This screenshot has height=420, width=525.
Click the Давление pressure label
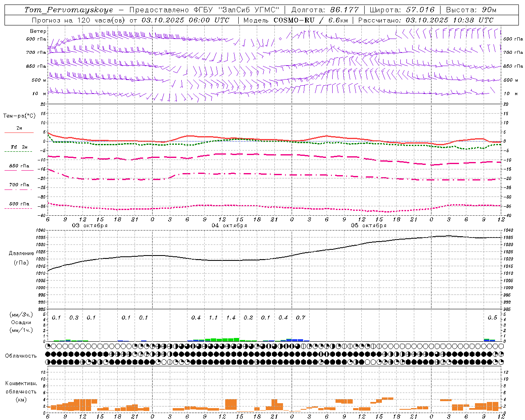[x=21, y=253]
